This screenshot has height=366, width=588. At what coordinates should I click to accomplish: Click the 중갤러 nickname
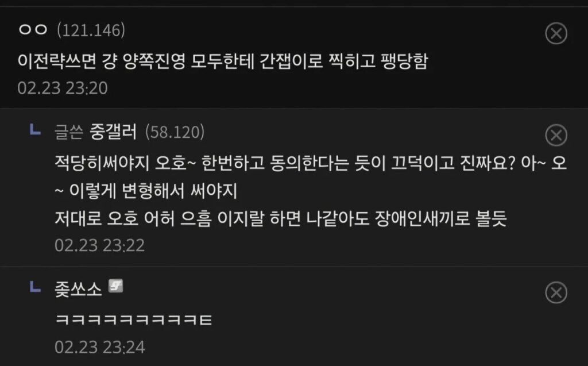113,132
